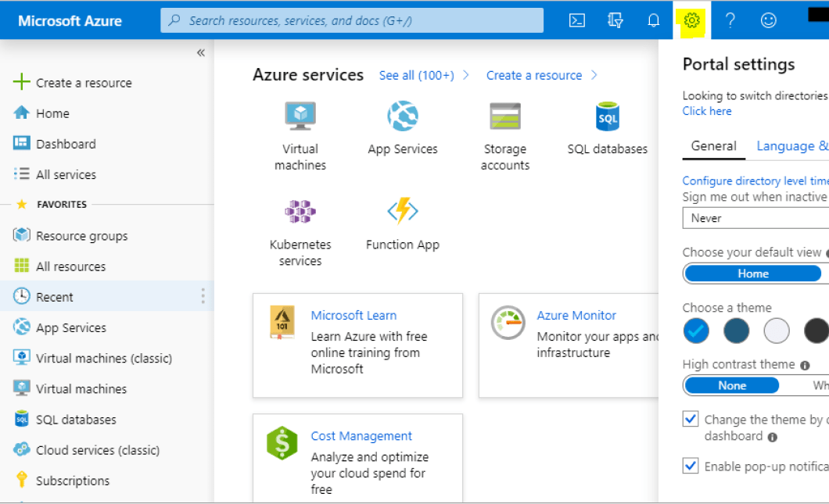Click the info icon next to High contrast theme
Image resolution: width=829 pixels, height=504 pixels.
tap(805, 366)
